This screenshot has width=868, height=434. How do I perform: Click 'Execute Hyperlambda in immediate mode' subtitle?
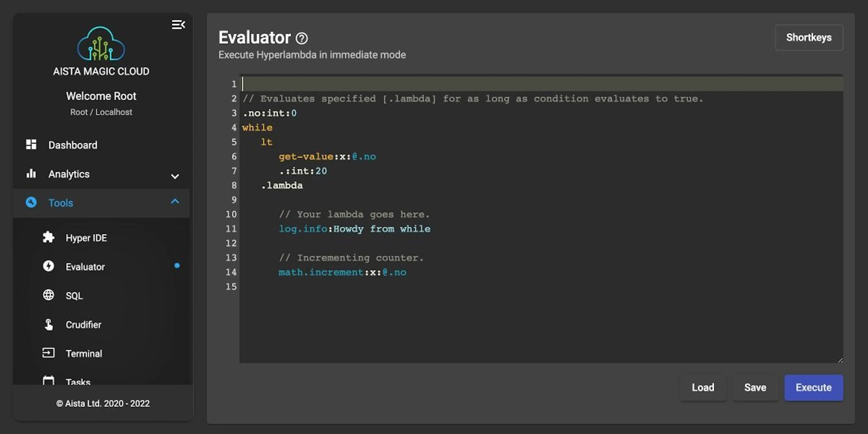312,55
